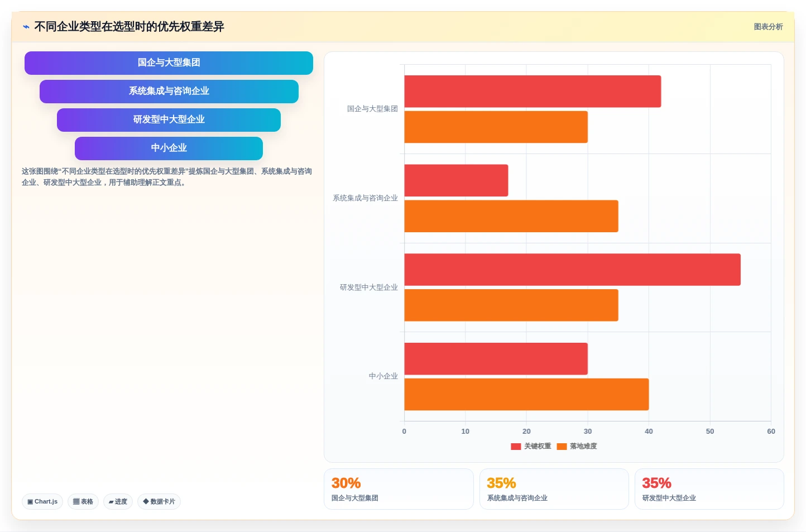Screen dimensions: 806x532
Task: Click the 图表分析 label in header
Action: click(x=768, y=27)
